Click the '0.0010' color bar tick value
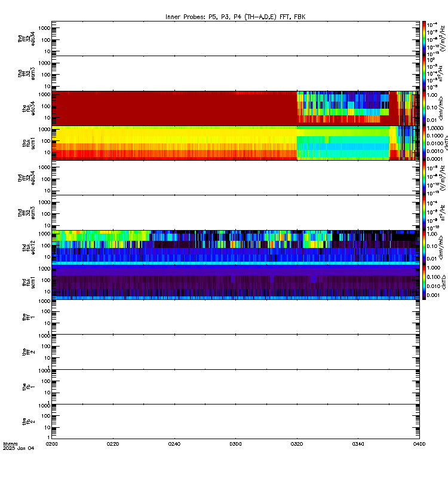448x478 pixels. tap(435, 151)
